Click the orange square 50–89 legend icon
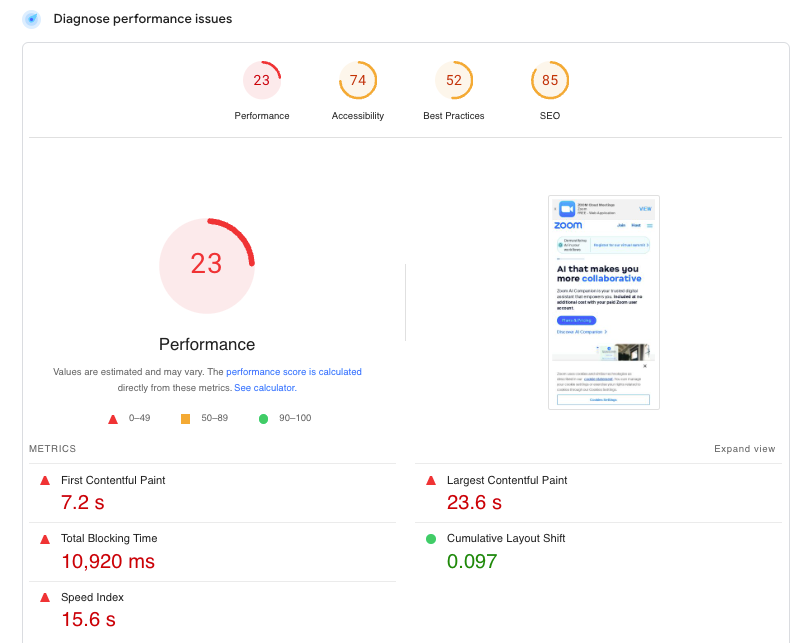Screen dimensions: 810x643 [185, 419]
